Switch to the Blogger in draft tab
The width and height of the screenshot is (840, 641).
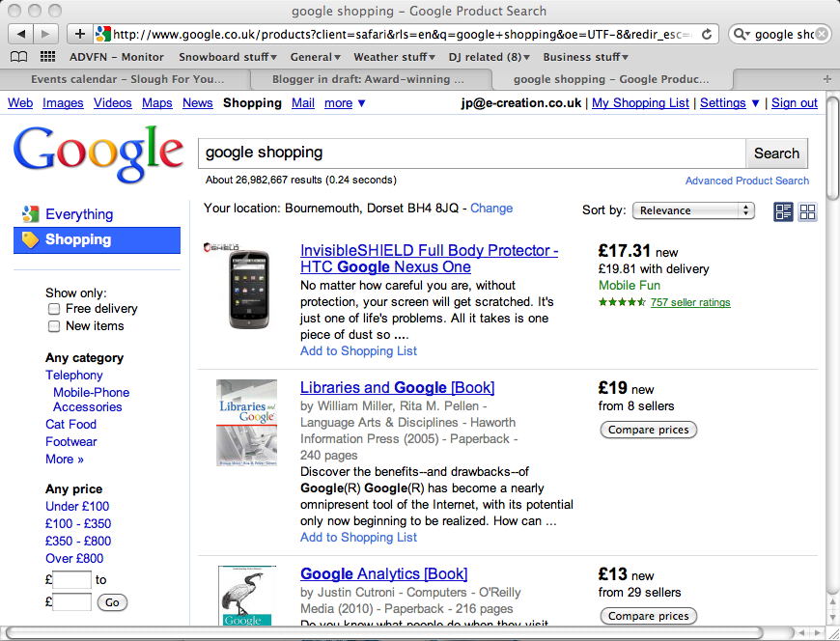tap(370, 80)
